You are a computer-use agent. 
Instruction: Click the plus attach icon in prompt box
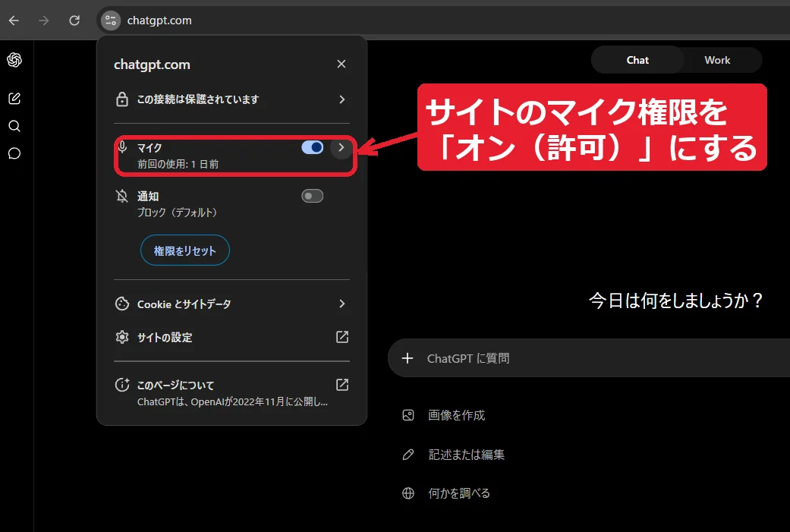(408, 358)
